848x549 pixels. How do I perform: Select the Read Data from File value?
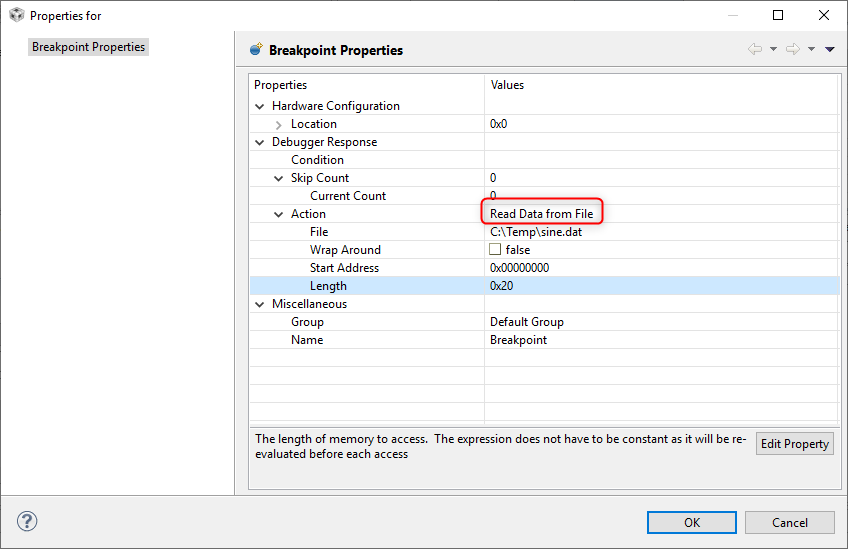click(541, 214)
